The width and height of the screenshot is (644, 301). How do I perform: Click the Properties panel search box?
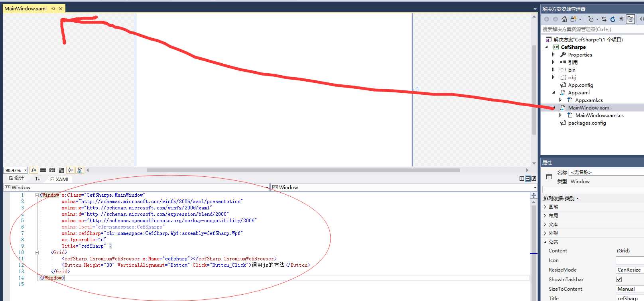click(x=593, y=190)
